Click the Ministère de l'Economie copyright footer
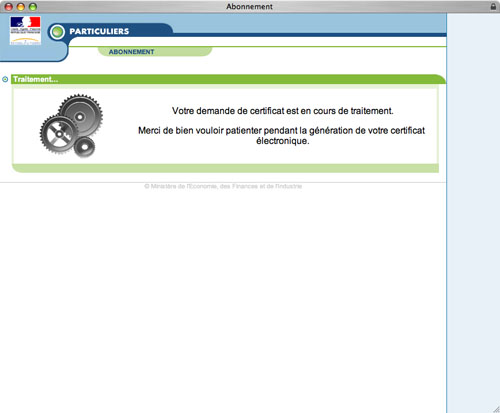Image resolution: width=500 pixels, height=413 pixels. click(223, 186)
